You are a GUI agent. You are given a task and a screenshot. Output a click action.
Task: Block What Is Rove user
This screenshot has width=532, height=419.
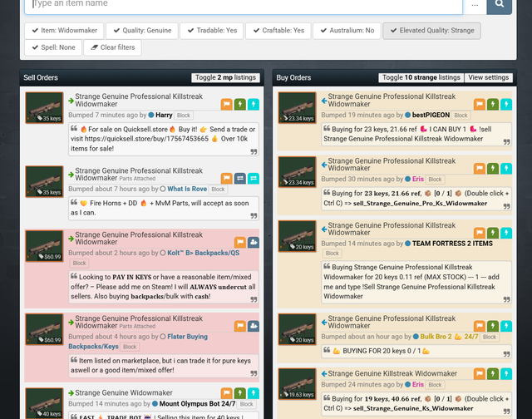218,190
